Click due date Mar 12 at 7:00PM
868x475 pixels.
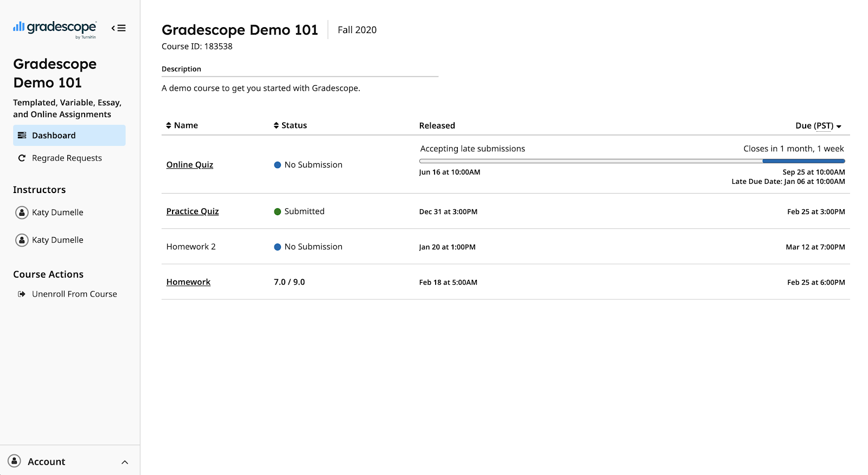pos(815,247)
